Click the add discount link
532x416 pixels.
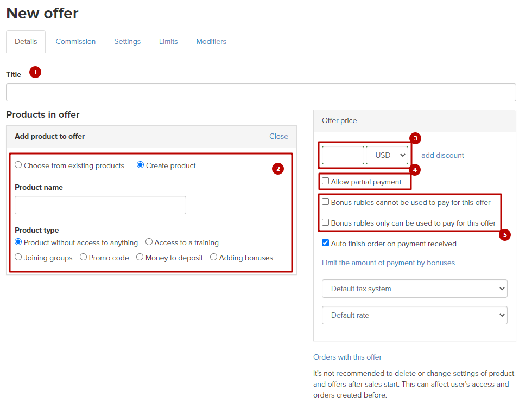[442, 155]
